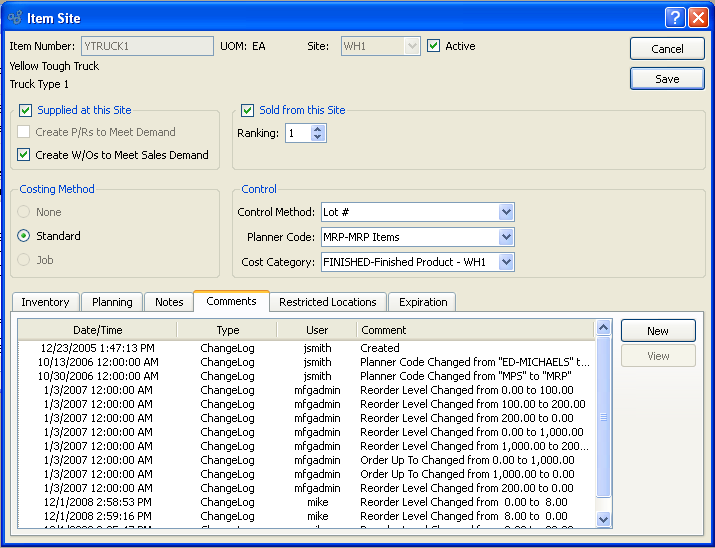This screenshot has height=548, width=715.
Task: Click the Item Site window title icon
Action: (13, 17)
